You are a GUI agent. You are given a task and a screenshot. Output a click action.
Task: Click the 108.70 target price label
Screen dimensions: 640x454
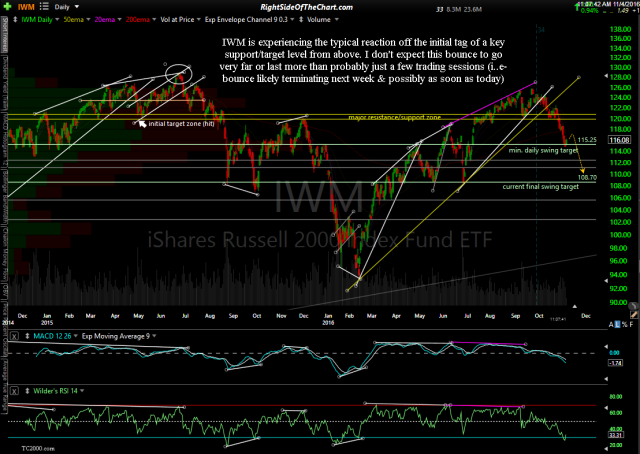[587, 177]
